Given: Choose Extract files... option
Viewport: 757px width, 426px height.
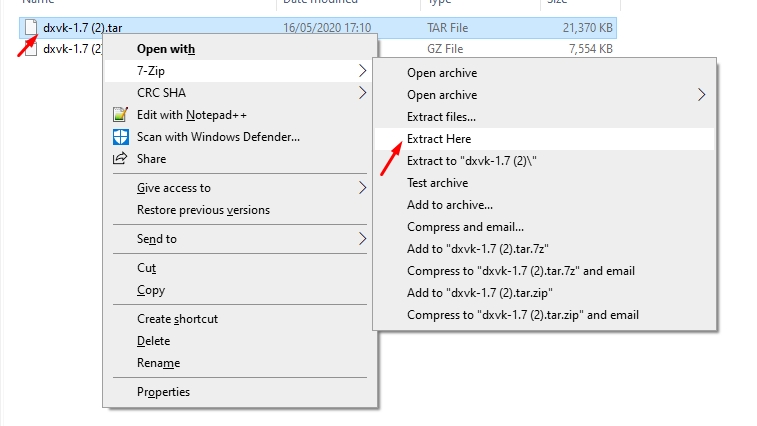Looking at the screenshot, I should pyautogui.click(x=441, y=117).
